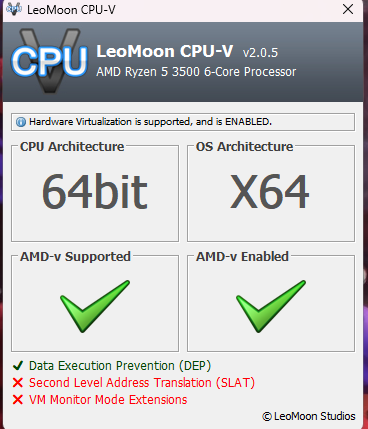
Task: Click the AMD Ryzen 5 3500 processor name
Action: [196, 72]
